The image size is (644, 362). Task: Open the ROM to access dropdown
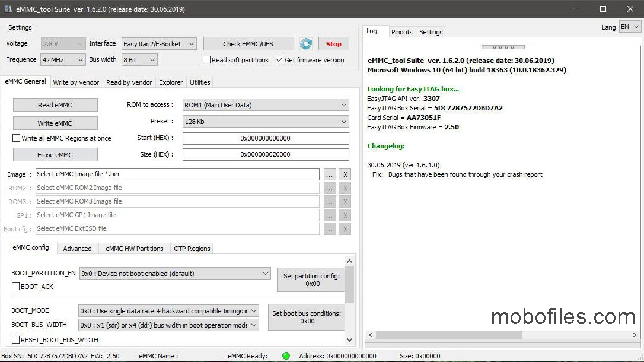(266, 105)
